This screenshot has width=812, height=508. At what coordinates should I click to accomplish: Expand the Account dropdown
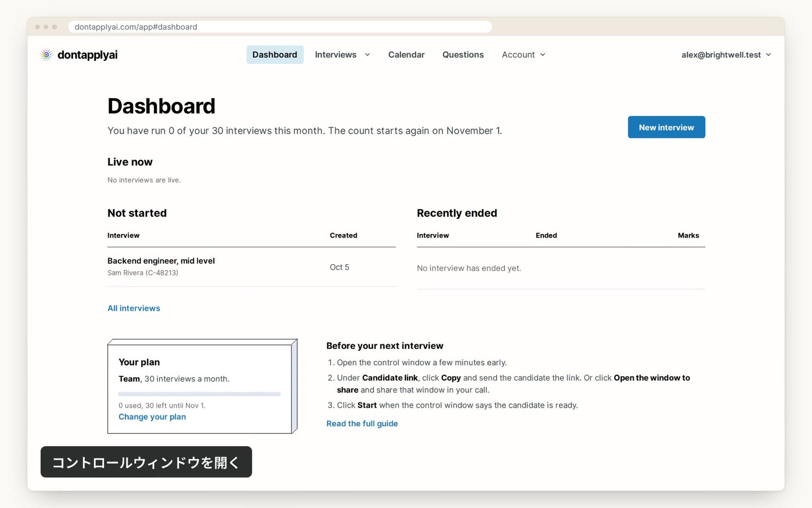[523, 55]
